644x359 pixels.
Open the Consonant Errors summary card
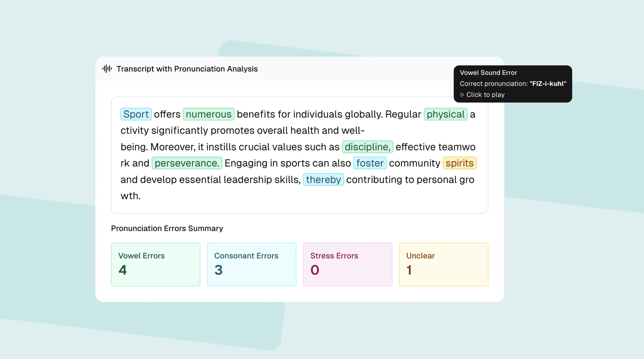pyautogui.click(x=251, y=264)
